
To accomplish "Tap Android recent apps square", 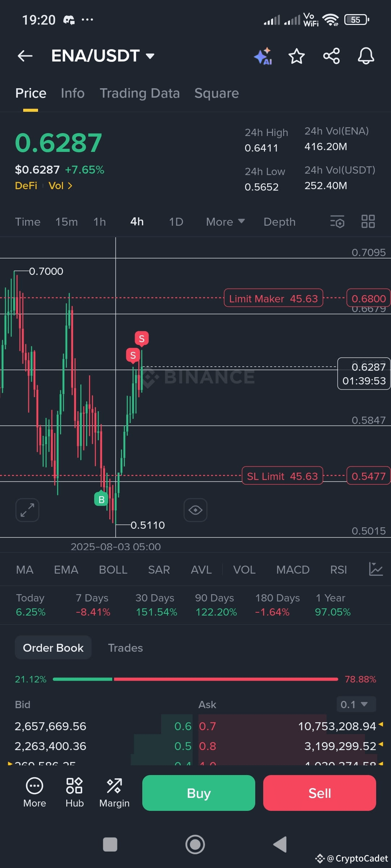I will pos(110,845).
